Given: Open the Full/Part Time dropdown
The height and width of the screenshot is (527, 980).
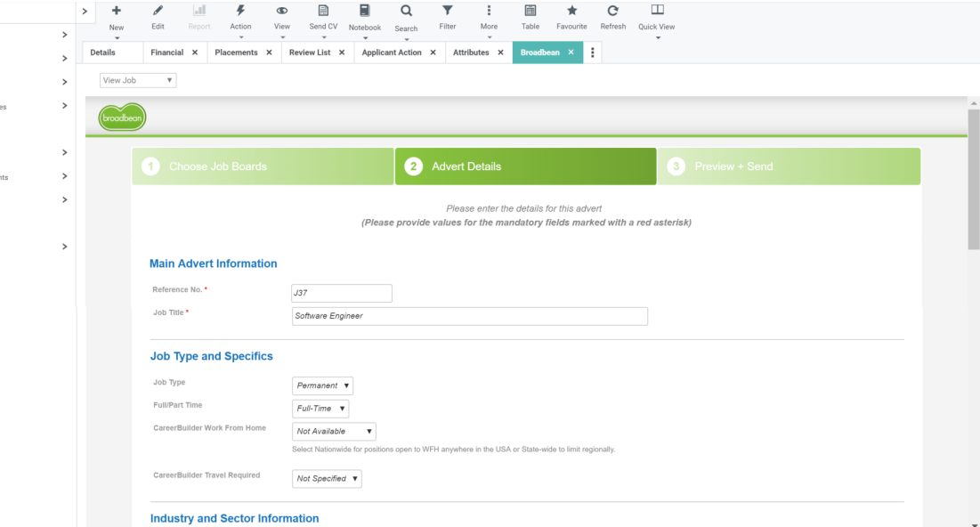Looking at the screenshot, I should click(x=320, y=409).
